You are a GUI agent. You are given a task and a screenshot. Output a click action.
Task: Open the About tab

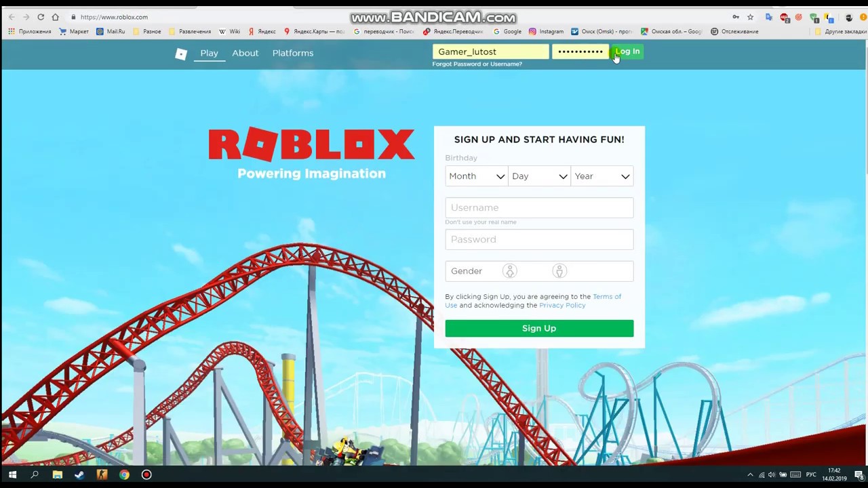(245, 53)
